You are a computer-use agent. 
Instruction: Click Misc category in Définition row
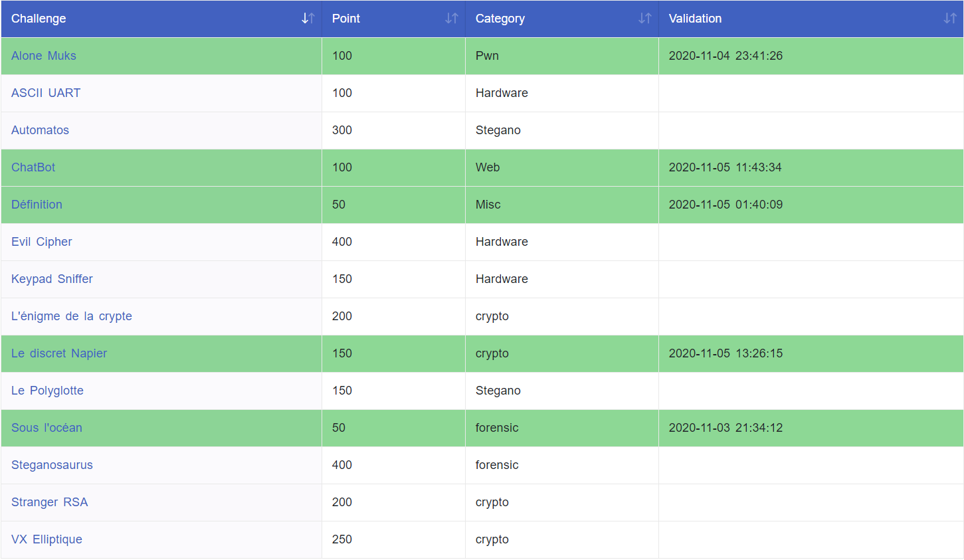488,205
